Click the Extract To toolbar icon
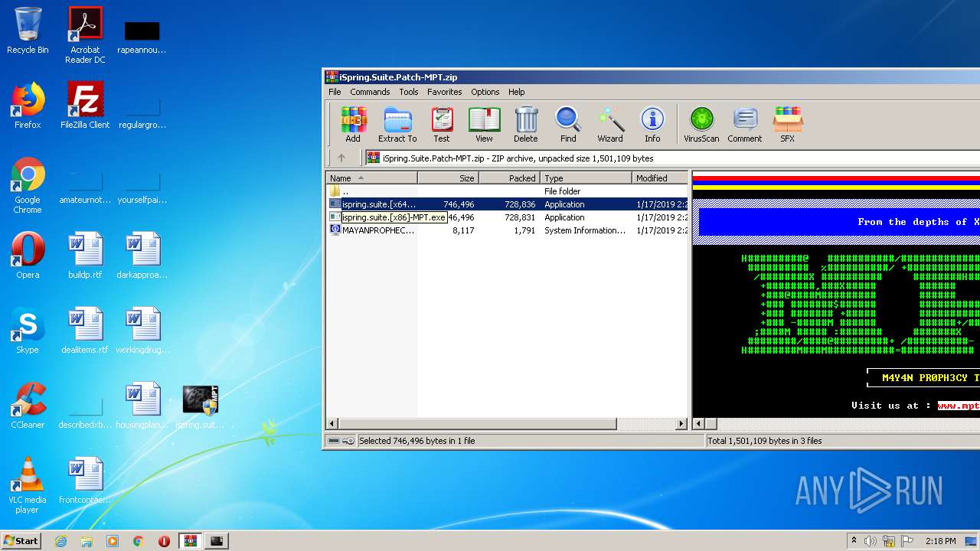The width and height of the screenshot is (980, 551). click(x=397, y=125)
